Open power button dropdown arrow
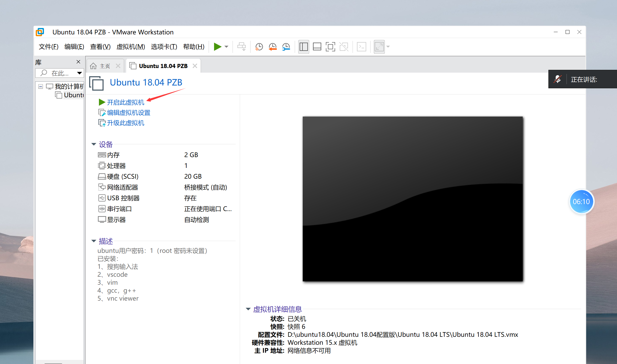This screenshot has width=617, height=364. [226, 47]
